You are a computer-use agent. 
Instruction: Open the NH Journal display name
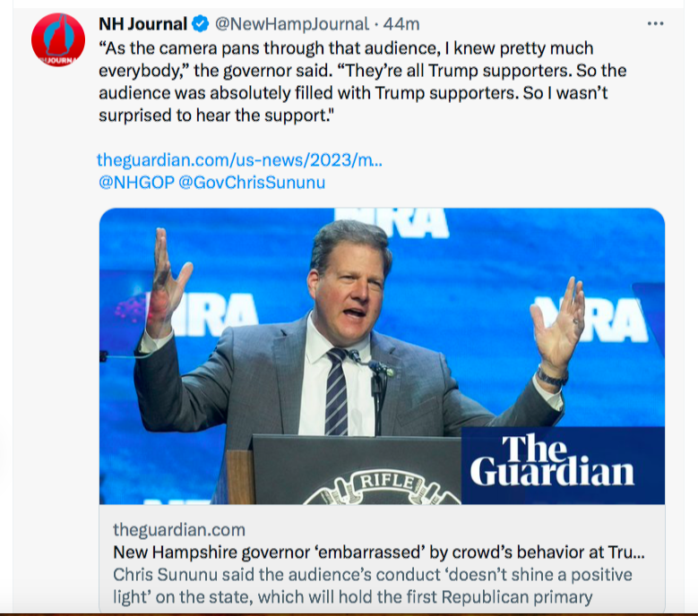pos(142,23)
